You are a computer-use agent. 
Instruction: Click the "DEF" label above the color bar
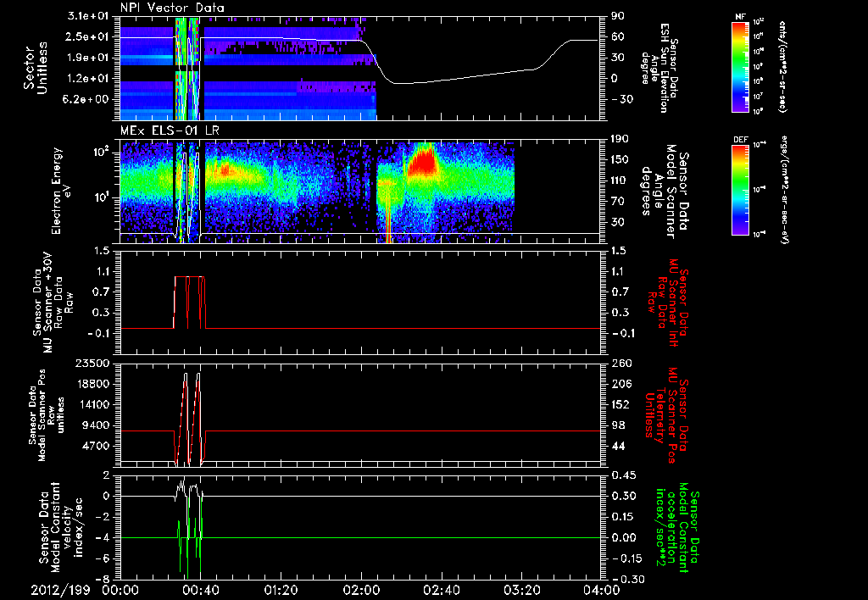click(741, 140)
